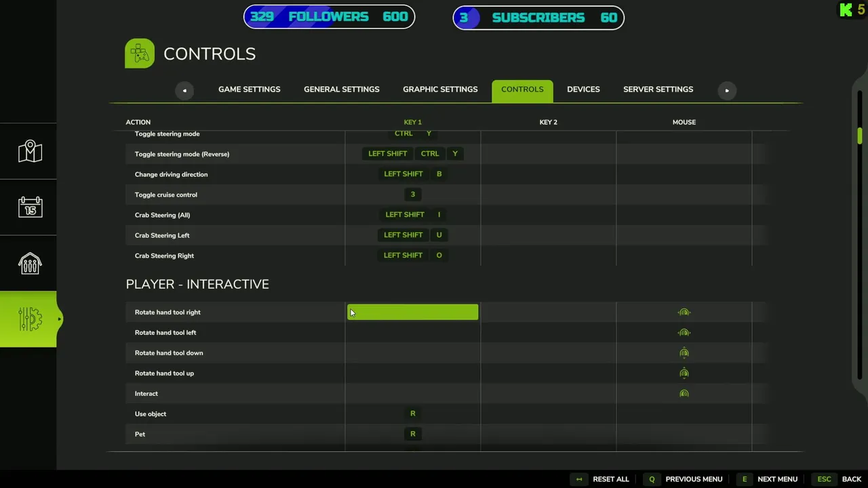Image resolution: width=868 pixels, height=488 pixels.
Task: Click the controls list scrollbar thumb
Action: [859, 136]
